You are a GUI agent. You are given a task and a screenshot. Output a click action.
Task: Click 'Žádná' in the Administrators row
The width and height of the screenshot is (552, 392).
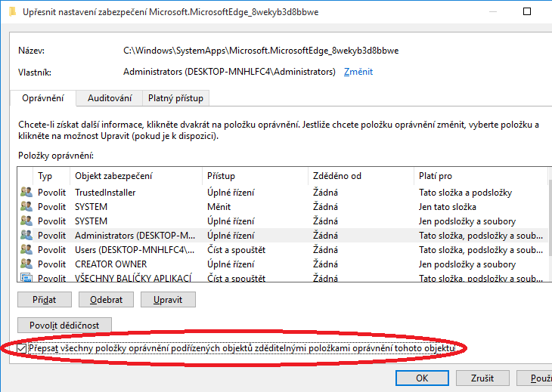point(326,235)
